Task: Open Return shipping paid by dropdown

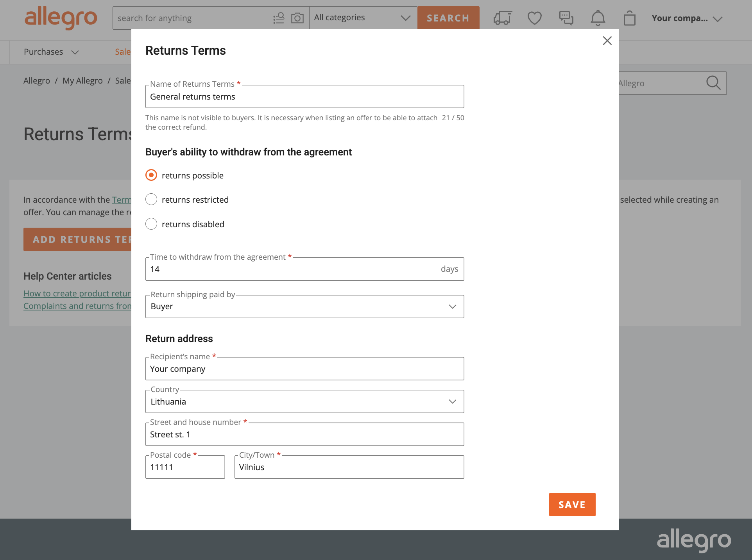Action: click(305, 307)
